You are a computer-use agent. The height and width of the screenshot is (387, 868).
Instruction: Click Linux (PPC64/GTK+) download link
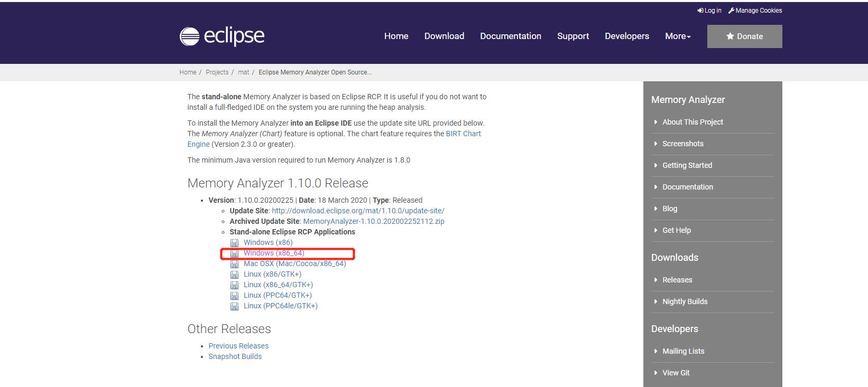tap(278, 295)
